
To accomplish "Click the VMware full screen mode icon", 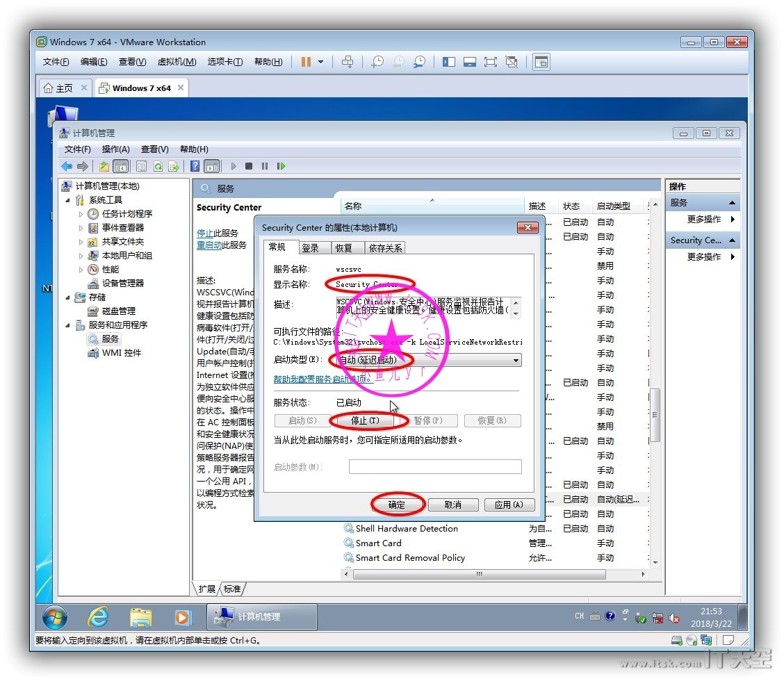I will click(x=491, y=62).
